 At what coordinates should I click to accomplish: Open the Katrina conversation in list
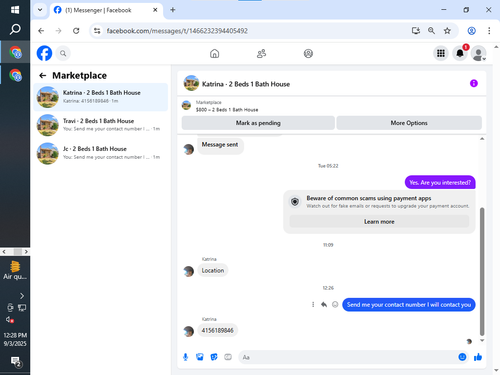click(101, 97)
